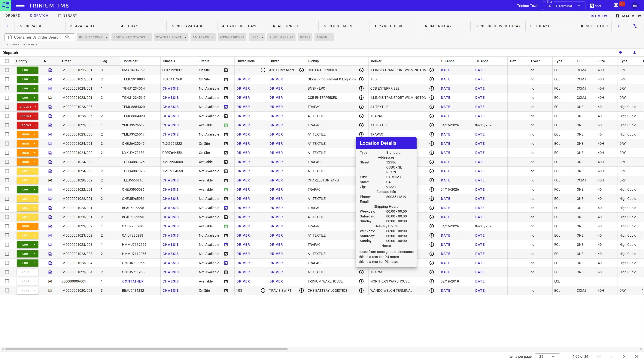This screenshot has width=644, height=362.
Task: Check the select-all header checkbox
Action: click(x=7, y=61)
